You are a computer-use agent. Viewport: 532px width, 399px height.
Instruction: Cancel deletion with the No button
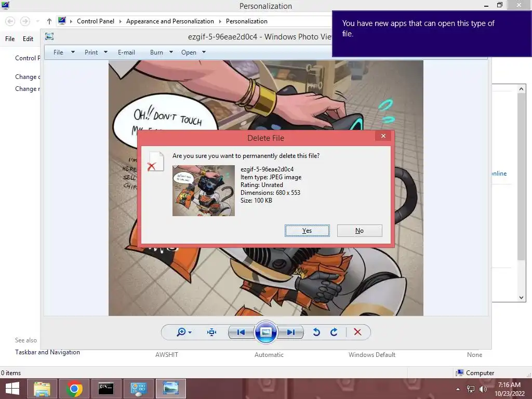360,231
